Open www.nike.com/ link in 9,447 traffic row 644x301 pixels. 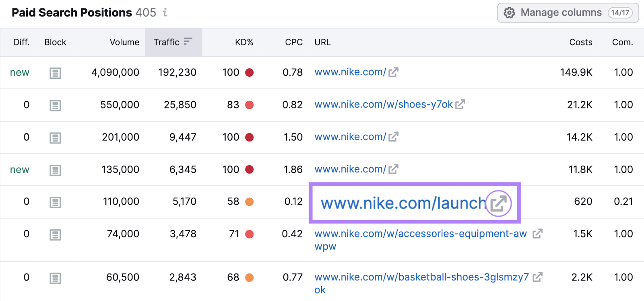[x=350, y=137]
